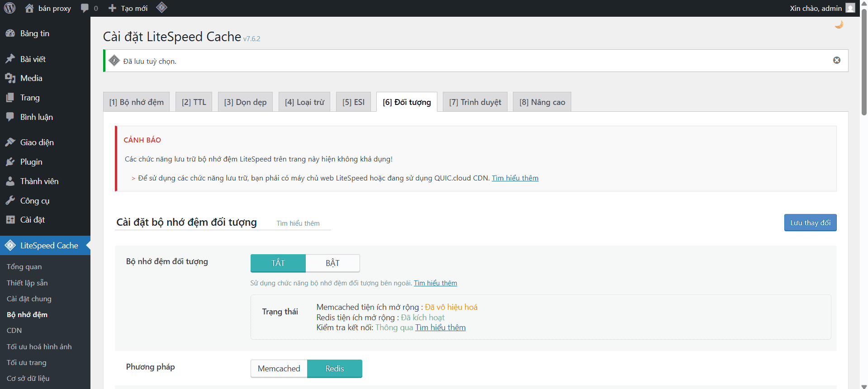Click the Công cụ wrench icon

10,200
